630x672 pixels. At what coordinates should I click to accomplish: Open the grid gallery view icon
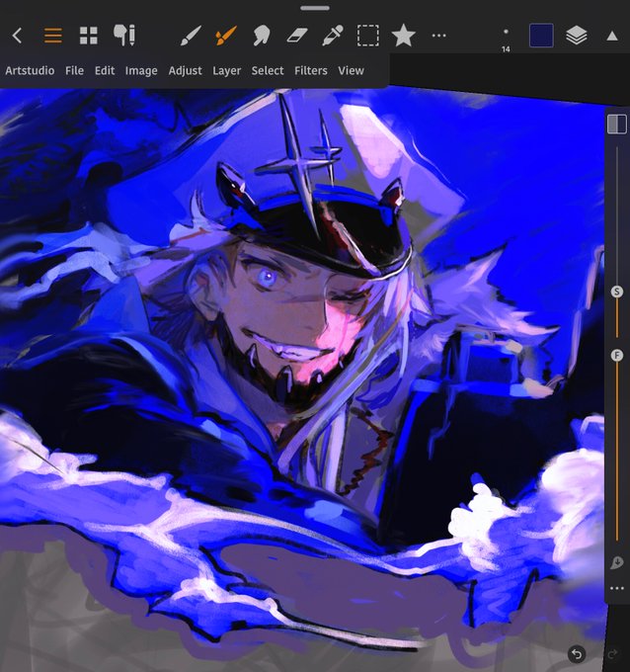point(89,36)
